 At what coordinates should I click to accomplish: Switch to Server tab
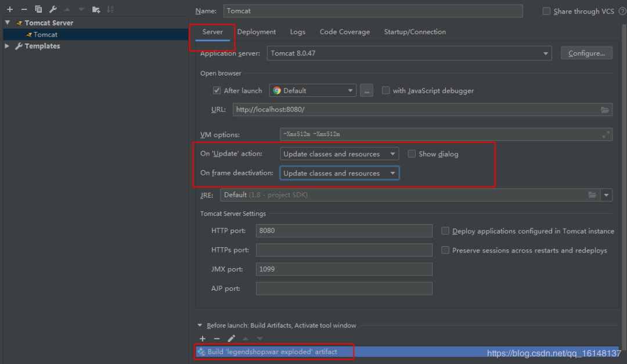tap(212, 31)
